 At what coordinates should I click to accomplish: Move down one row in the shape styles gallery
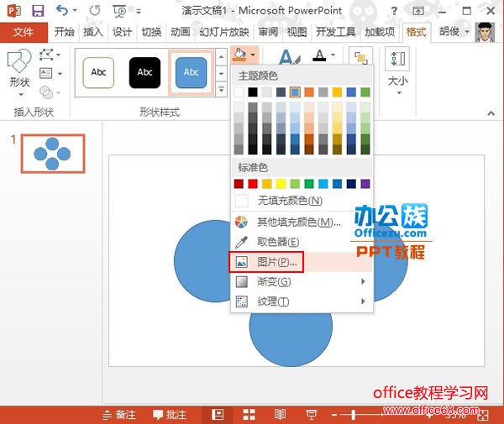pos(221,73)
